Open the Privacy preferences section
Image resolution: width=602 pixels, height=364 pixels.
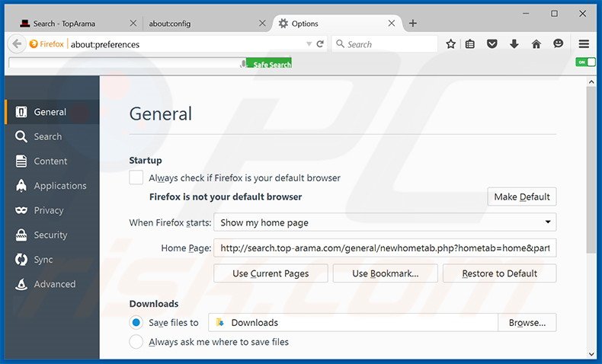pyautogui.click(x=53, y=210)
